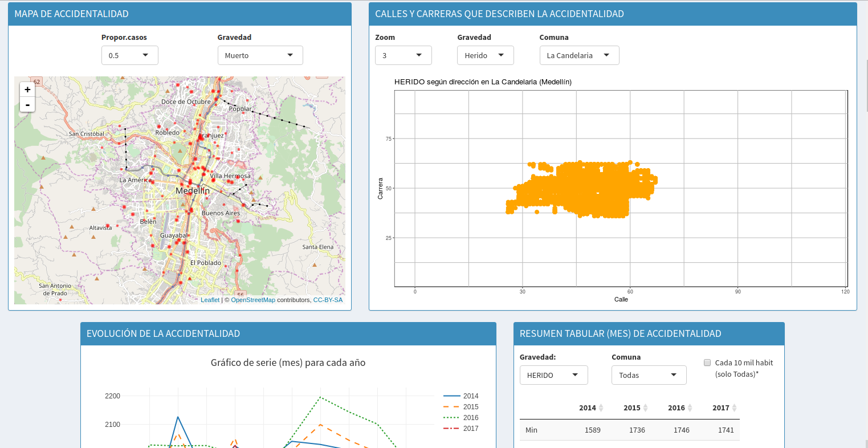
Task: Enable 'Cada 10 mil habit' checkbox
Action: tap(707, 363)
